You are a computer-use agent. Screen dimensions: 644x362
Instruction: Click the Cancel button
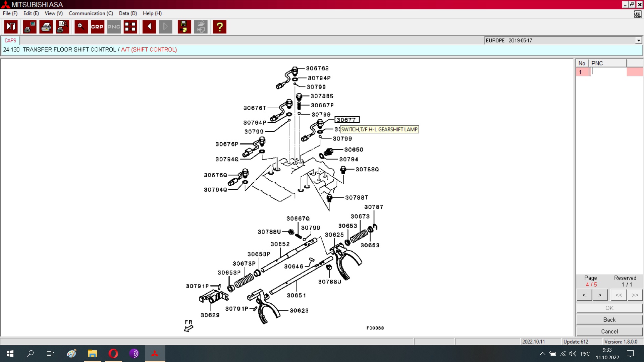click(x=609, y=331)
